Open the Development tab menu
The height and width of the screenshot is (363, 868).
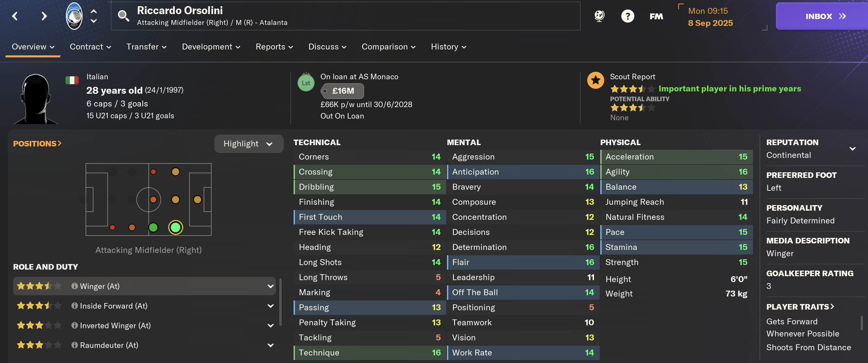[211, 47]
